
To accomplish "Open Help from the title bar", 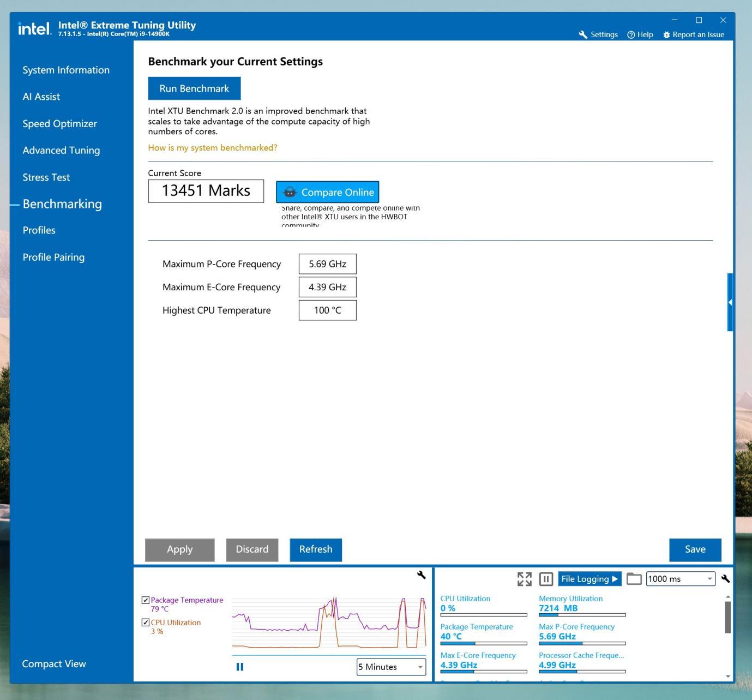I will tap(640, 34).
